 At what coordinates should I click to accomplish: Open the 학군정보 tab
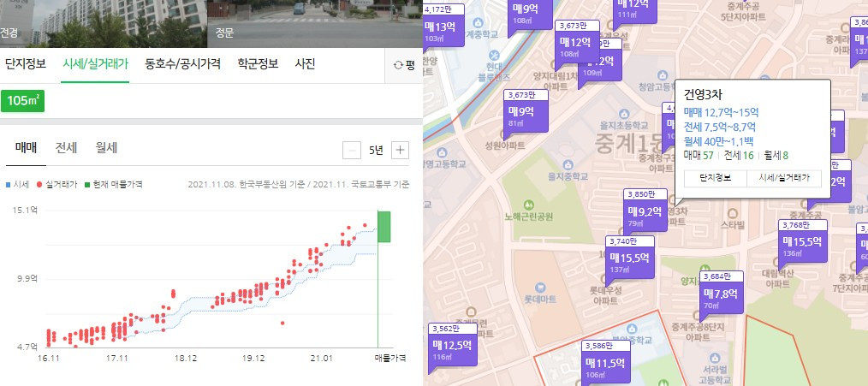(258, 64)
